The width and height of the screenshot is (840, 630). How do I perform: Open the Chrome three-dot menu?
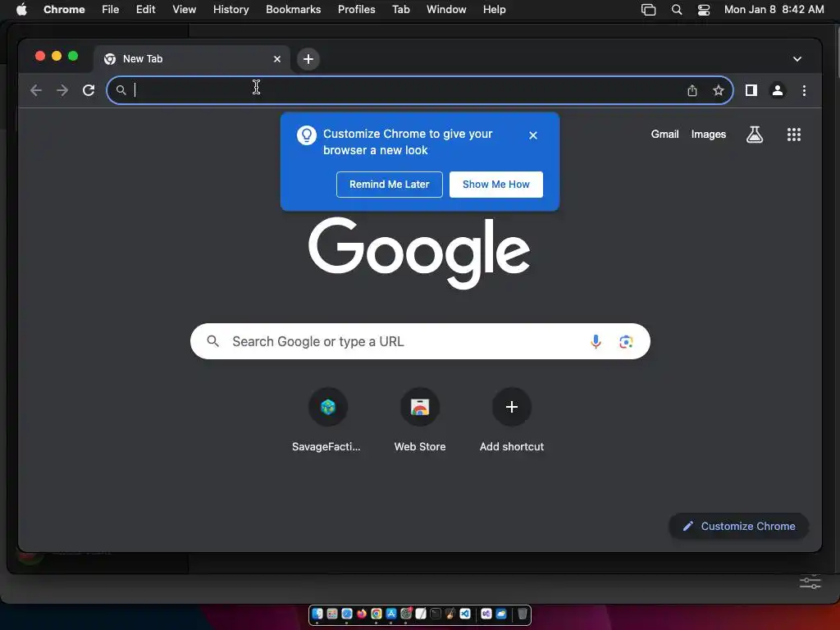tap(804, 90)
